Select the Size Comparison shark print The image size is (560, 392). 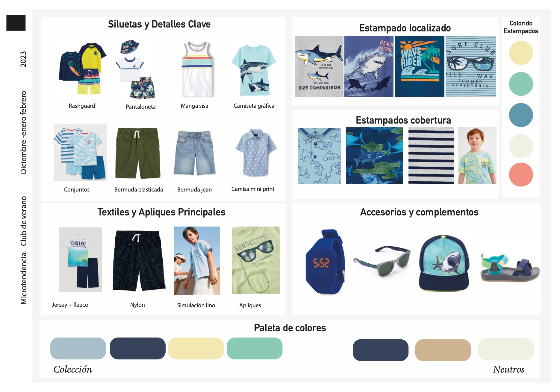tap(319, 66)
